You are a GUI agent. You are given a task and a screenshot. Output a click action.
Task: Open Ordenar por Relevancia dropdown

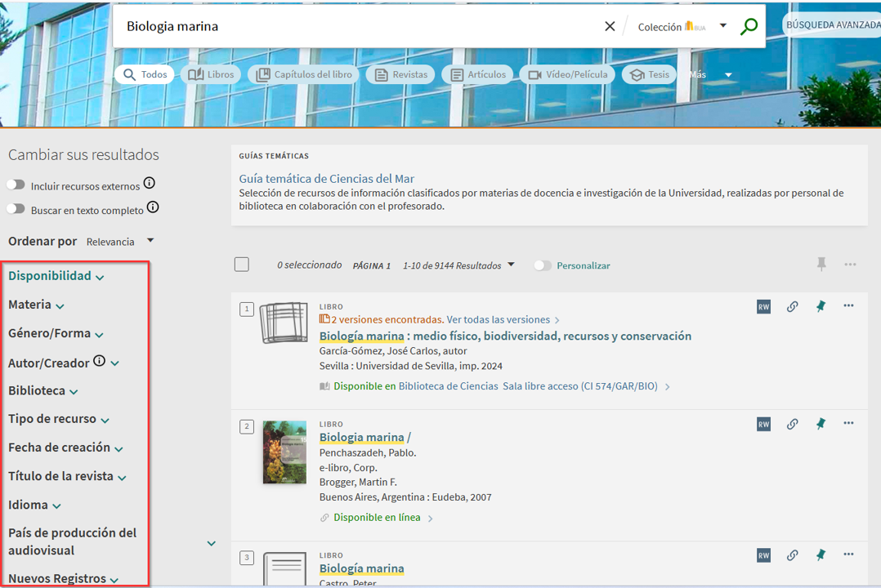pyautogui.click(x=119, y=242)
